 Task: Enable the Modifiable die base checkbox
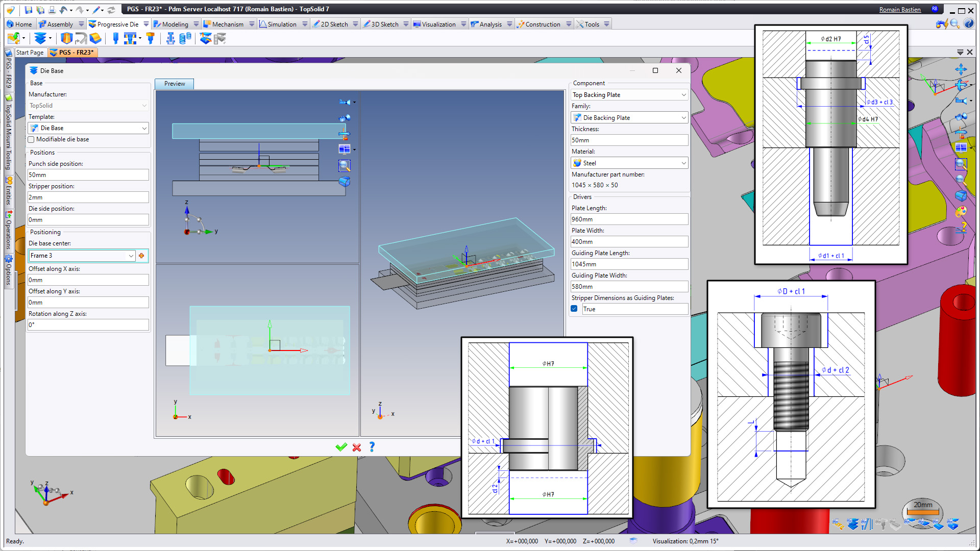(32, 139)
